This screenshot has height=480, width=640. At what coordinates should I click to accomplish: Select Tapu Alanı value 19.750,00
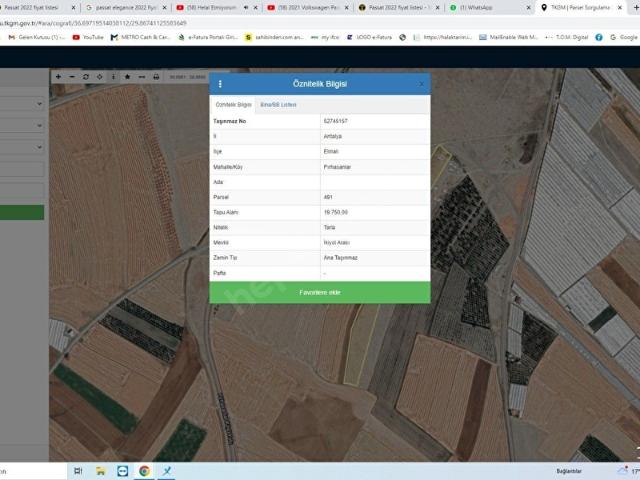tap(336, 212)
